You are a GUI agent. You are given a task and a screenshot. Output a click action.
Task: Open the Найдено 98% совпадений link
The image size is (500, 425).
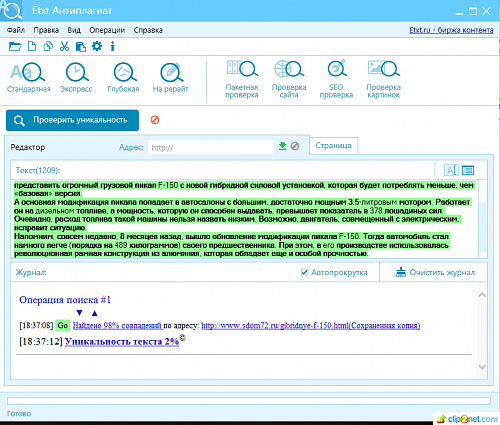117,325
